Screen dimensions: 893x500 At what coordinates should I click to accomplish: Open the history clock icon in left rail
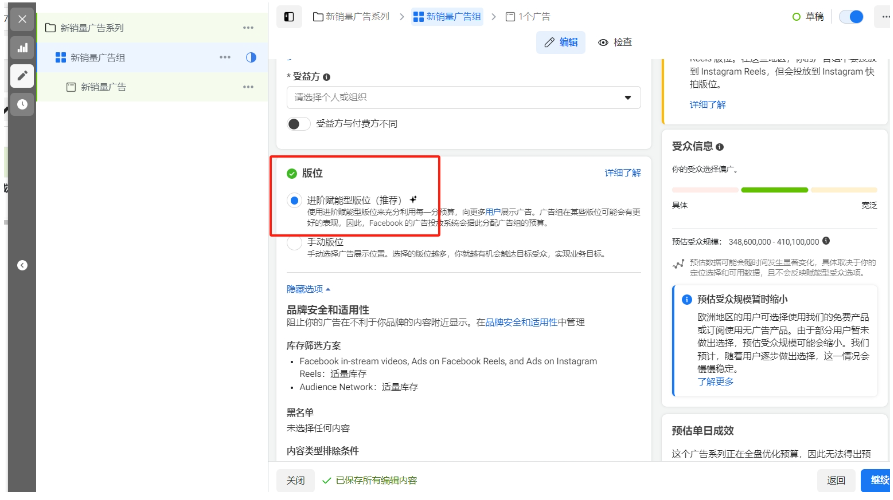(22, 104)
